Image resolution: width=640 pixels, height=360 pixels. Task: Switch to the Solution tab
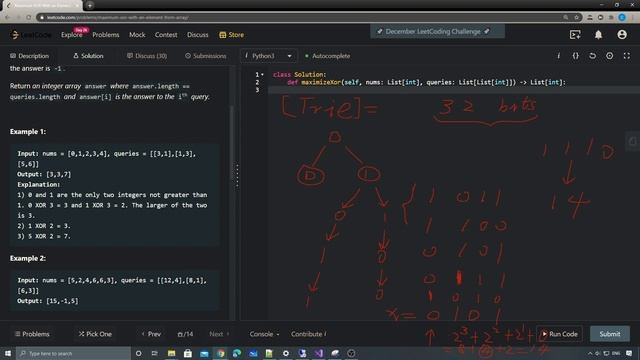click(x=88, y=56)
